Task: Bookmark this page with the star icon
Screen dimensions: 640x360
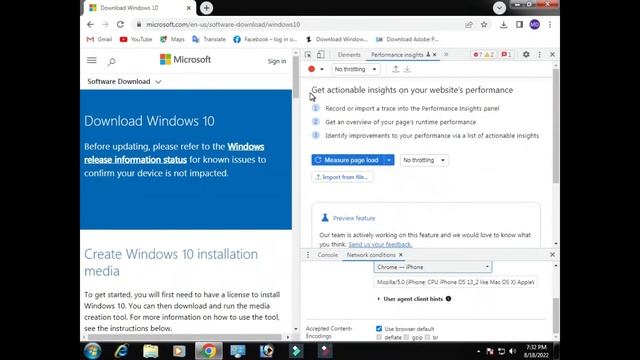Action: 484,24
